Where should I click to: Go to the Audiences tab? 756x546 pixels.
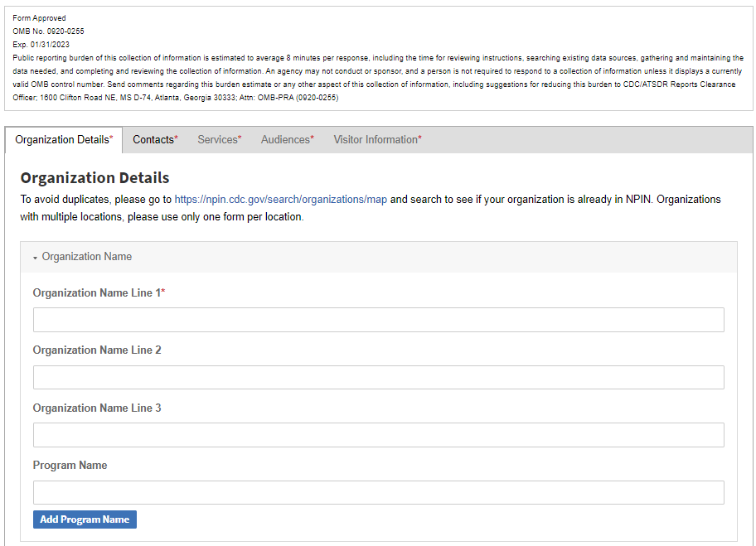pyautogui.click(x=287, y=140)
